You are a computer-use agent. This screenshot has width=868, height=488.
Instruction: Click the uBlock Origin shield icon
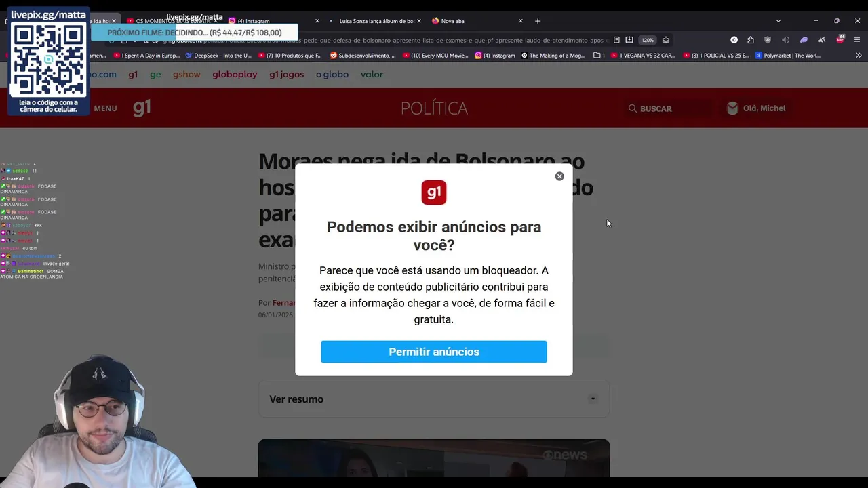[768, 40]
